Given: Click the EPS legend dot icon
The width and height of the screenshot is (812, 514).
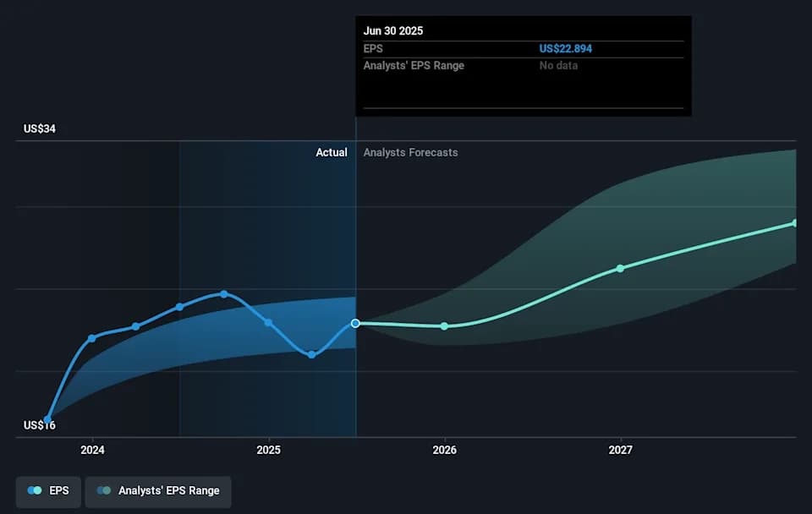Looking at the screenshot, I should point(35,490).
